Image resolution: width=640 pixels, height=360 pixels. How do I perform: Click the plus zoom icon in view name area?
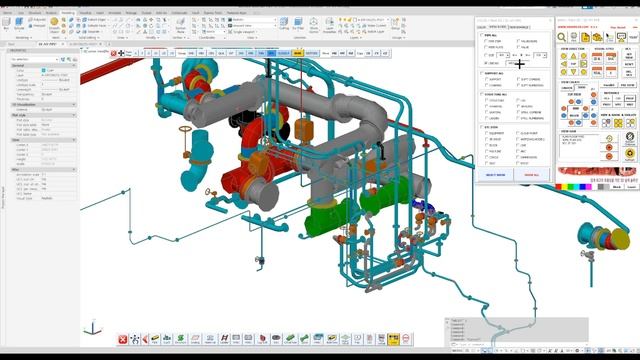pyautogui.click(x=609, y=147)
